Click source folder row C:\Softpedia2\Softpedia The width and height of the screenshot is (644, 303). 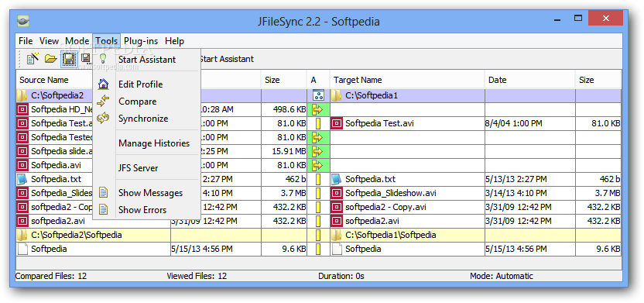click(93, 235)
